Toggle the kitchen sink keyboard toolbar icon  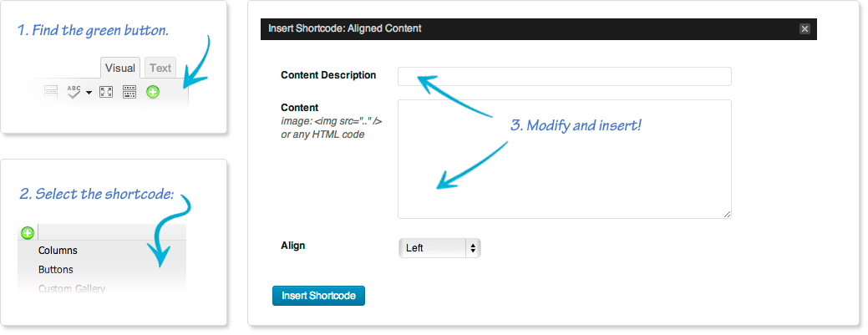coord(129,92)
